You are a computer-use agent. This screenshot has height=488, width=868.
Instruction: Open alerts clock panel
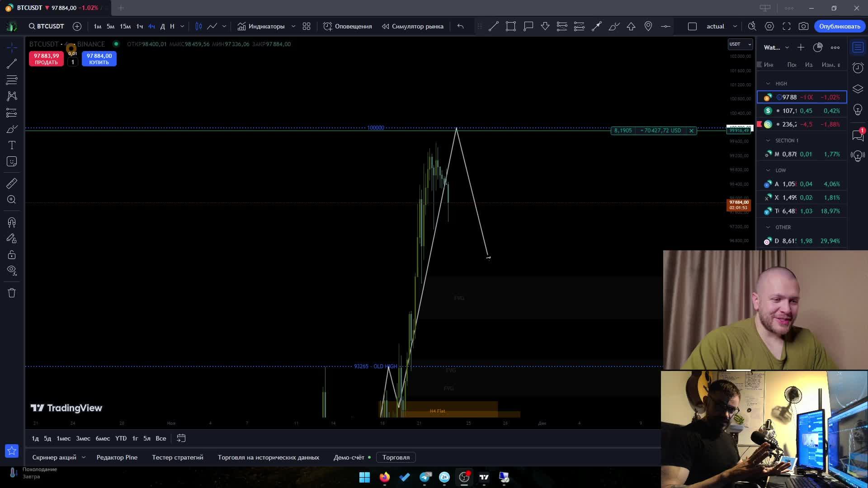pos(858,68)
